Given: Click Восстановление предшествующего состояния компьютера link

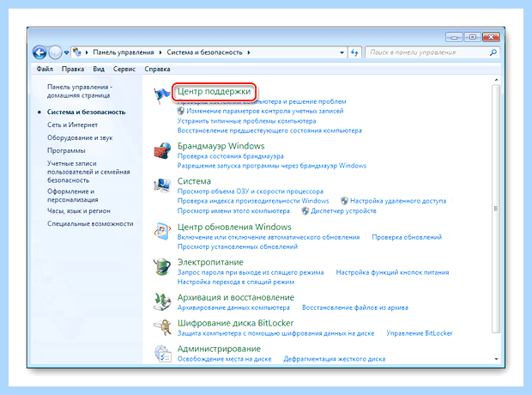Looking at the screenshot, I should (x=269, y=131).
